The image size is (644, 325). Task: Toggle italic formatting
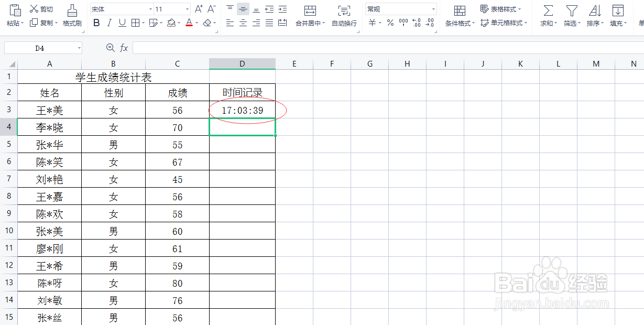coord(109,23)
